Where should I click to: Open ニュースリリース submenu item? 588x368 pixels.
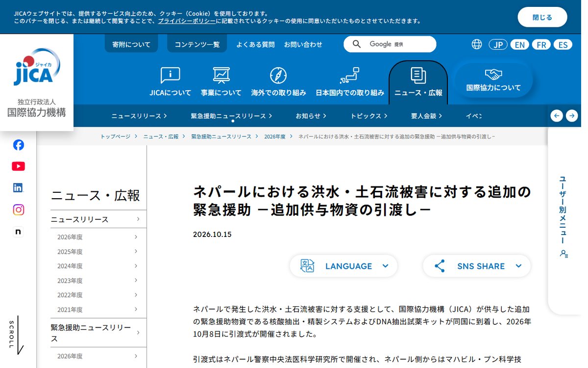click(x=139, y=116)
